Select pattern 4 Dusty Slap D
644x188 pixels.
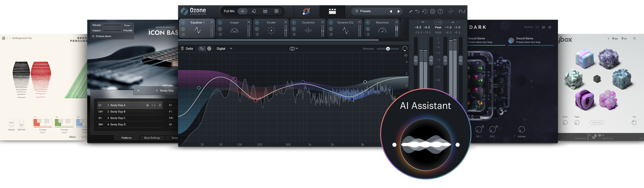tap(130, 124)
